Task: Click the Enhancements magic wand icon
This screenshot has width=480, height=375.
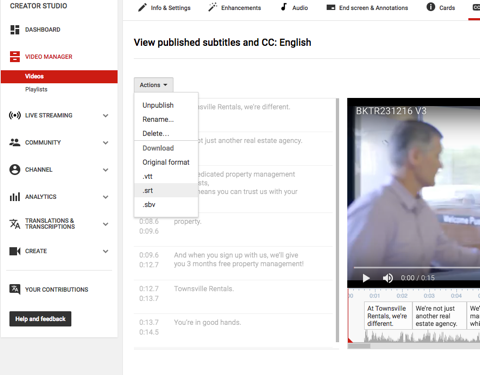Action: [x=212, y=7]
